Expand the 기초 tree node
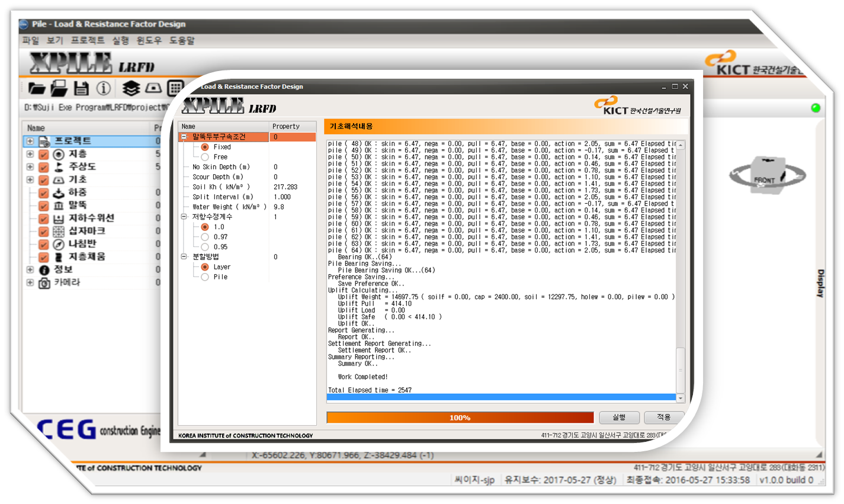844x504 pixels. pyautogui.click(x=30, y=179)
